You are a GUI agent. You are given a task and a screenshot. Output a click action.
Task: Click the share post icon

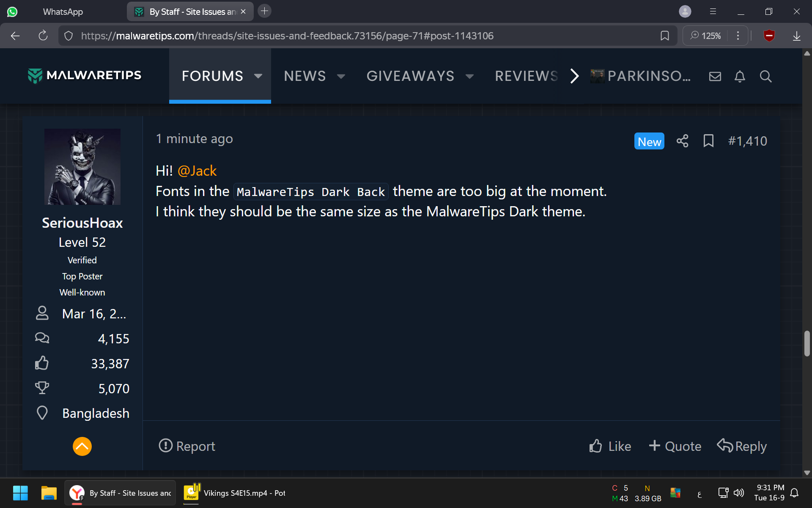[x=682, y=141]
